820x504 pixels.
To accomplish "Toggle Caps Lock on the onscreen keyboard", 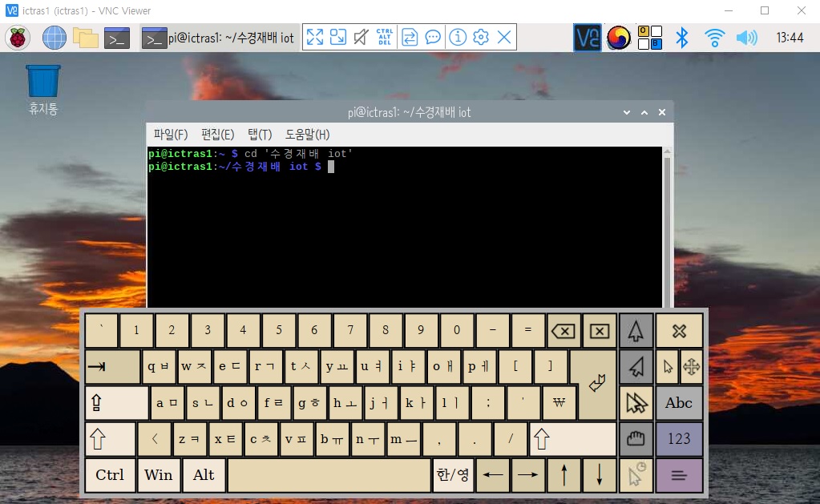I will pos(116,402).
